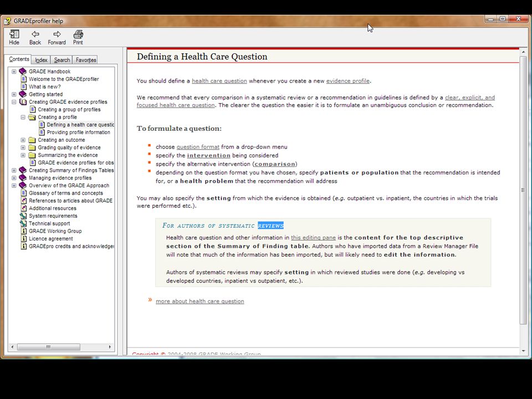This screenshot has width=532, height=399.
Task: Expand the Getting started node
Action: 14,94
